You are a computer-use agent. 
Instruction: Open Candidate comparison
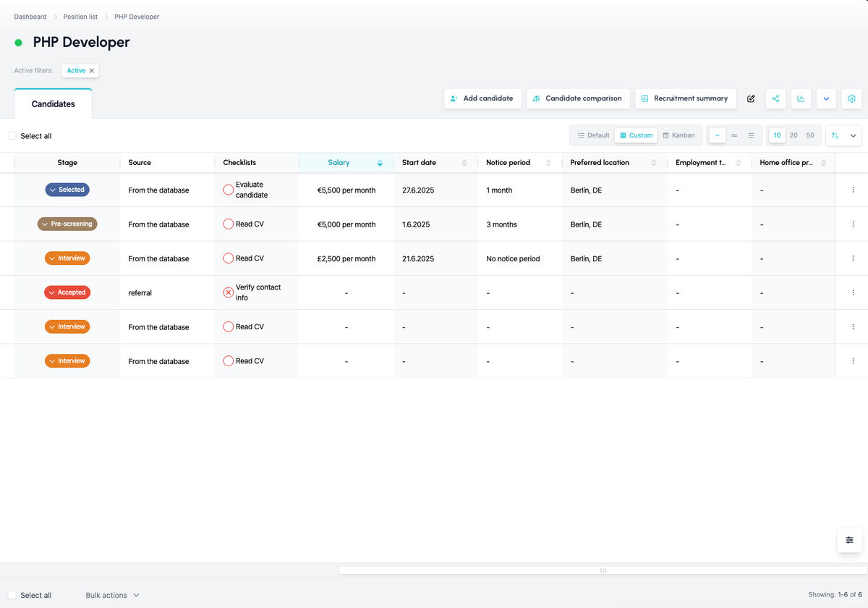[578, 98]
